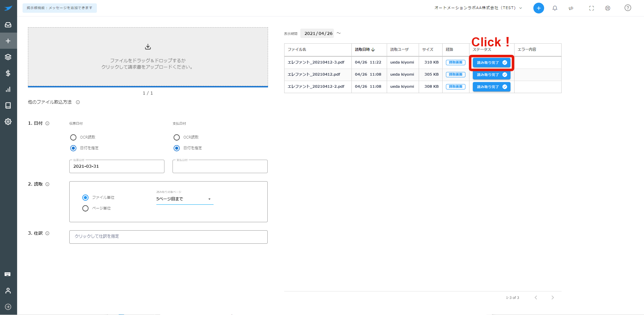Expand sidebar with the circled arrow icon
The height and width of the screenshot is (315, 644).
point(8,307)
